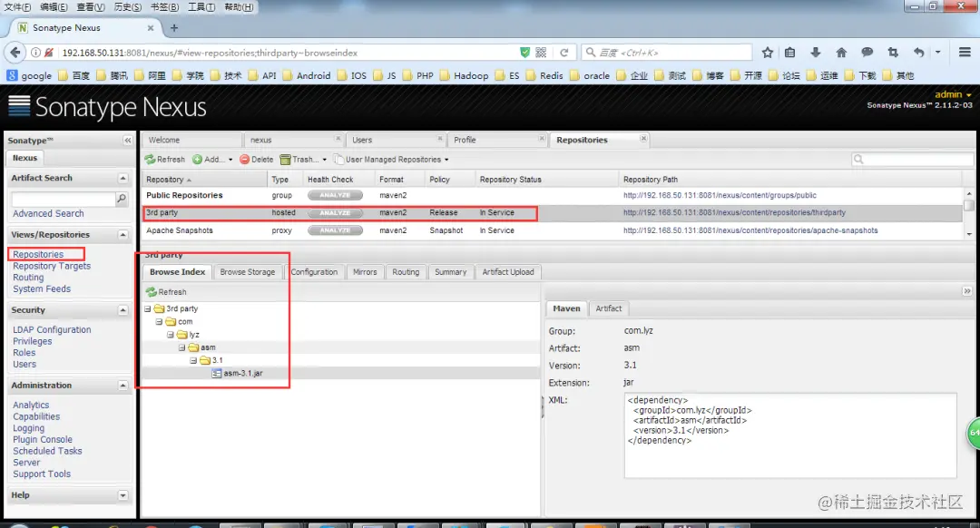Viewport: 980px width, 528px height.
Task: Close the Repositories tab
Action: (x=643, y=138)
